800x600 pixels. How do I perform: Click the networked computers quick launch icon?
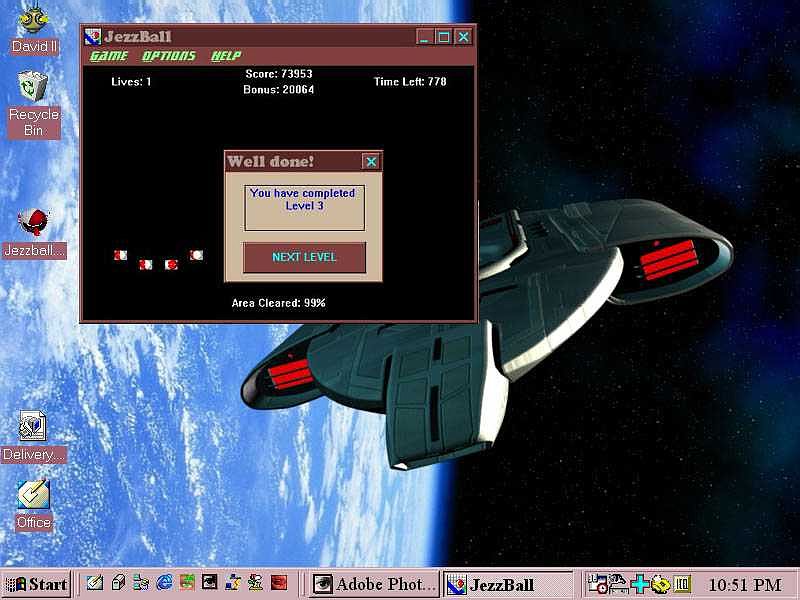pyautogui.click(x=141, y=583)
